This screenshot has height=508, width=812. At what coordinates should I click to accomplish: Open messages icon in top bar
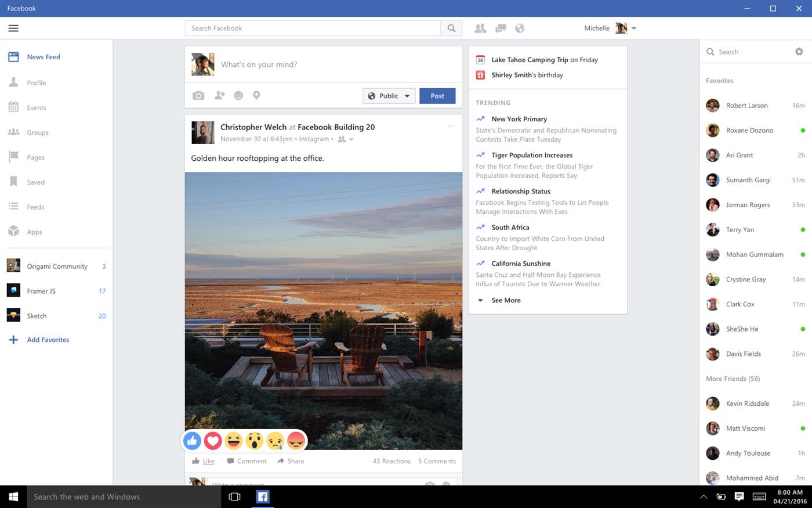(x=501, y=28)
